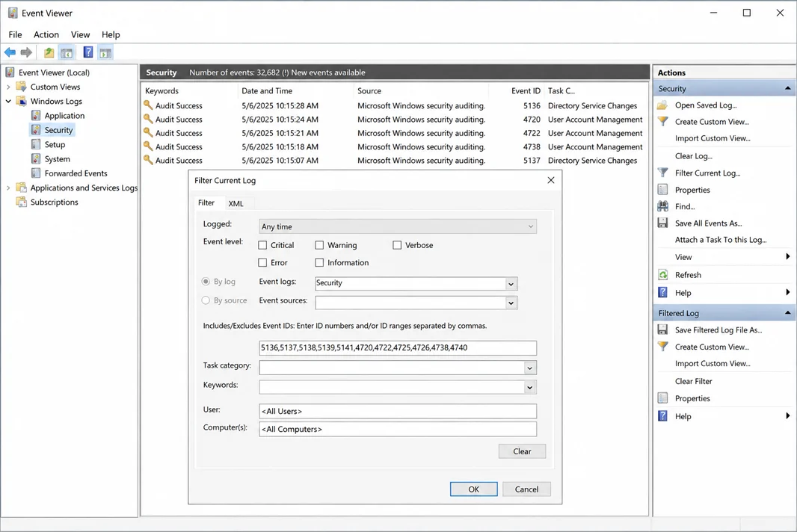This screenshot has height=532, width=797.
Task: Click the Computer(s) input field
Action: 398,429
